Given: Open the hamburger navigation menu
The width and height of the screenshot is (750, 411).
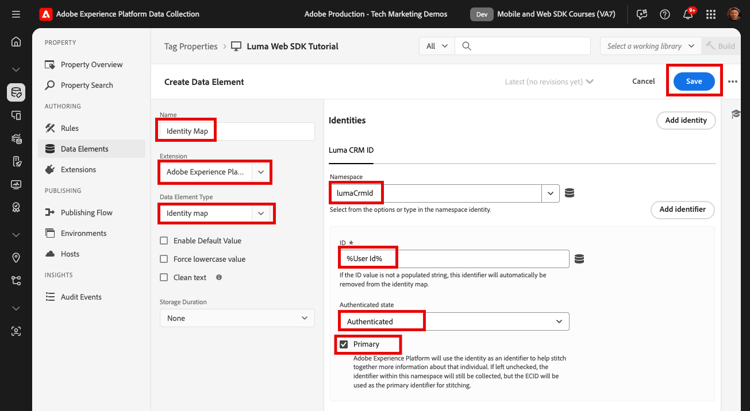Looking at the screenshot, I should click(x=16, y=14).
